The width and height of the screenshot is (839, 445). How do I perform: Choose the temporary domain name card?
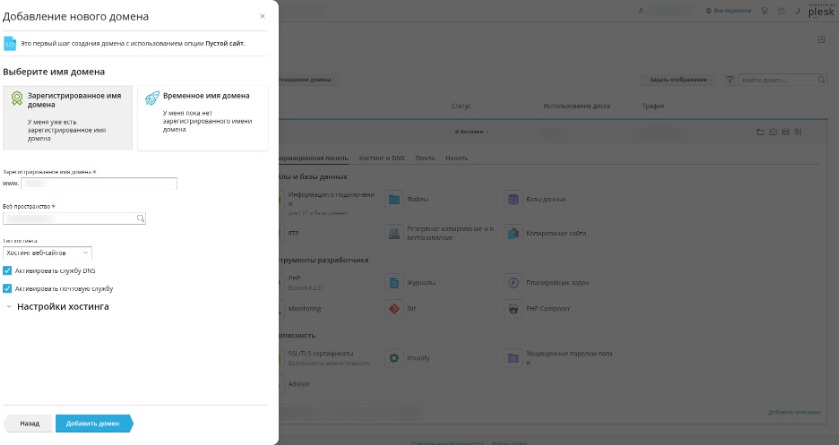203,117
